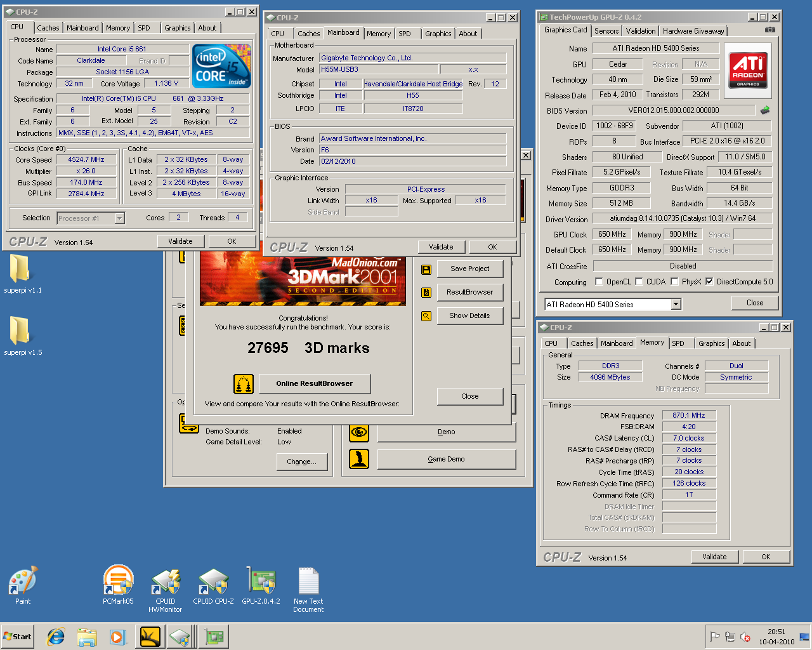Close the 3DMark score dialog

tap(469, 396)
